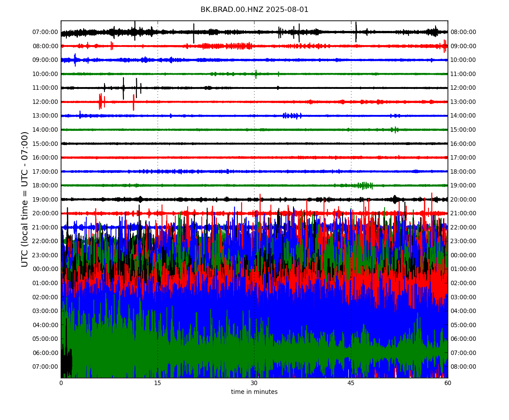
Task: Click left-axis label 17:00:00
Action: click(x=46, y=172)
